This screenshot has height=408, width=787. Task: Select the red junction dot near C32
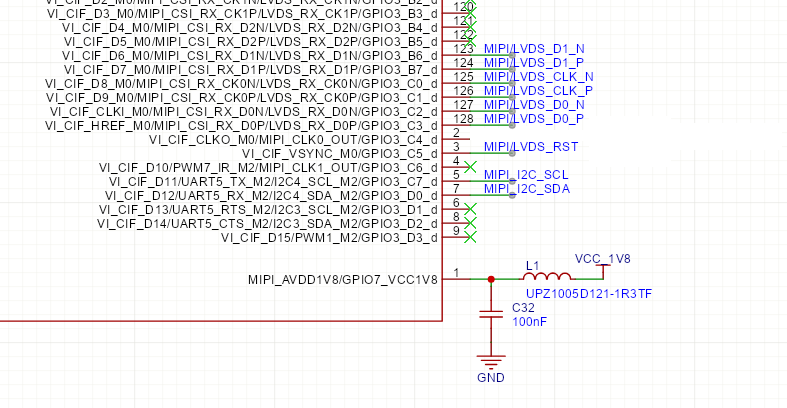tap(490, 279)
